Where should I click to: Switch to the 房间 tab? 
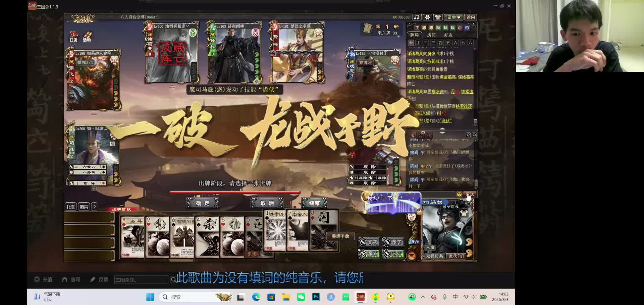pyautogui.click(x=431, y=35)
